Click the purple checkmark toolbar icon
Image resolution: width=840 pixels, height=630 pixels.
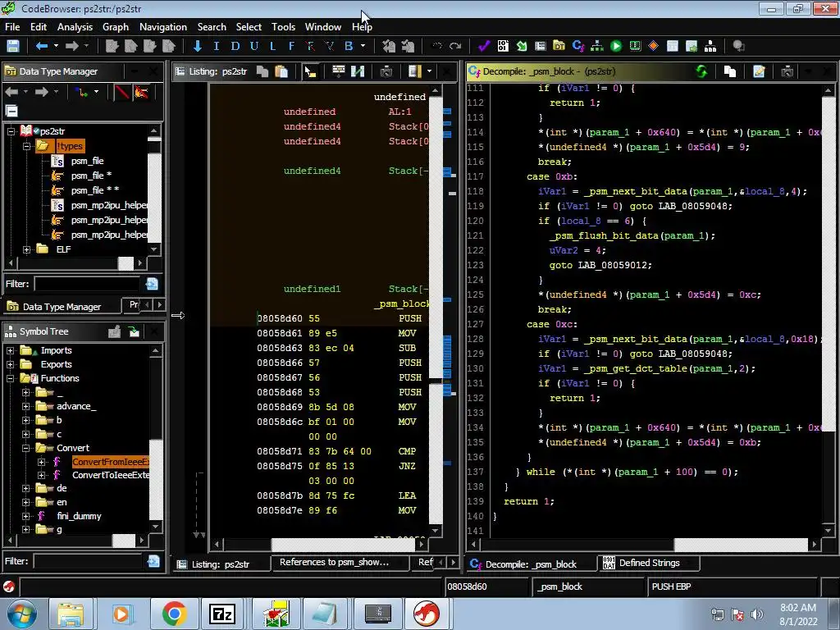[x=484, y=46]
